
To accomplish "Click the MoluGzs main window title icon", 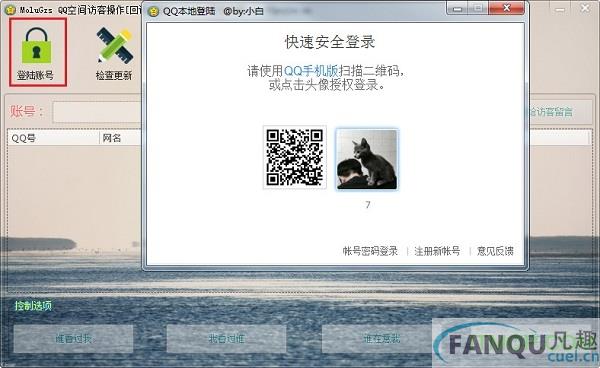I will coord(10,10).
